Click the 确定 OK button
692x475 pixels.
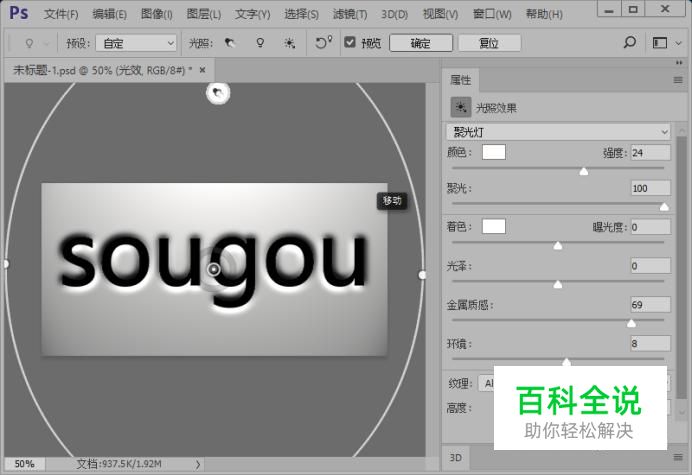pos(421,43)
